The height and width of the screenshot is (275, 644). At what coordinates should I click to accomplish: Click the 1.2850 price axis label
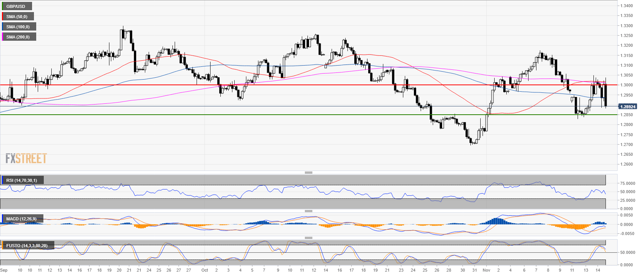click(x=627, y=115)
